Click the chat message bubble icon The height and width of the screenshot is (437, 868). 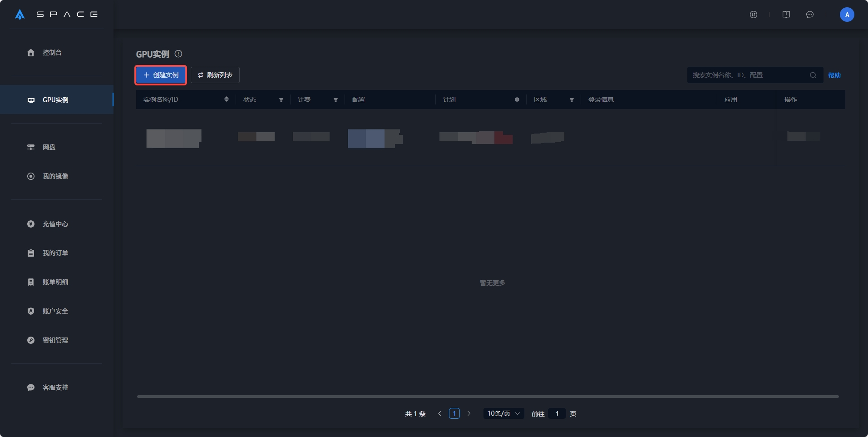pos(810,15)
